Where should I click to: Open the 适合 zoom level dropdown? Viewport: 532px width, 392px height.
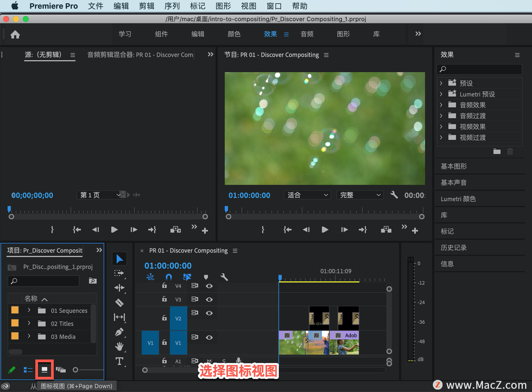pyautogui.click(x=307, y=195)
